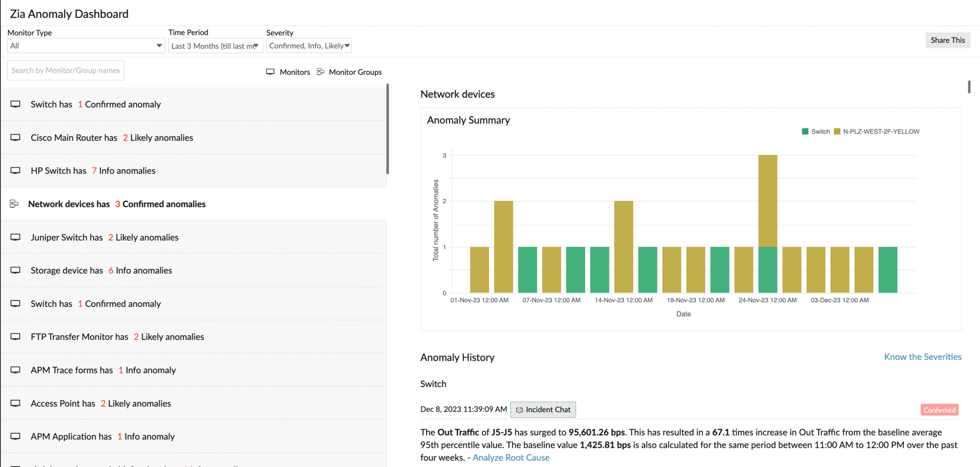The height and width of the screenshot is (467, 980).
Task: Click the Analyze Root Cause link
Action: pyautogui.click(x=511, y=458)
